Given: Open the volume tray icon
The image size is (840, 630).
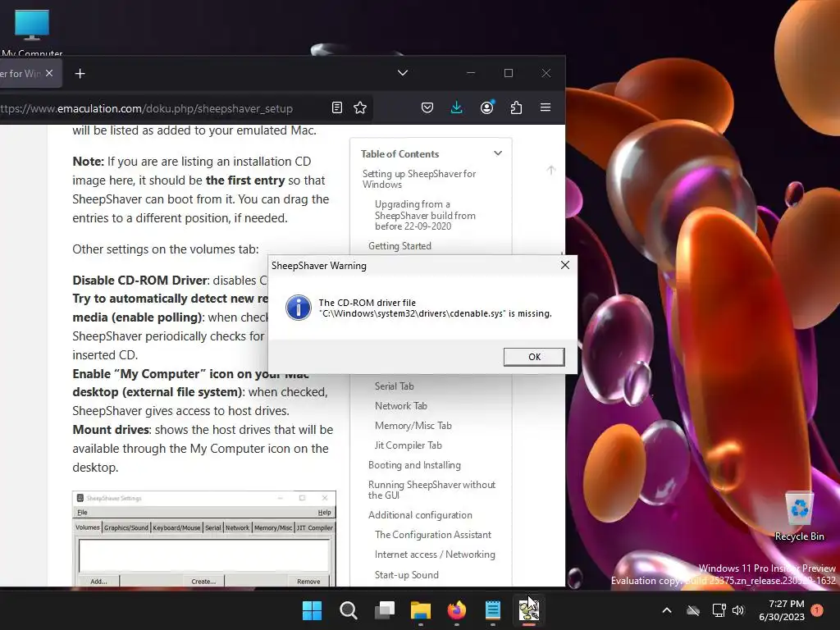Looking at the screenshot, I should (738, 610).
